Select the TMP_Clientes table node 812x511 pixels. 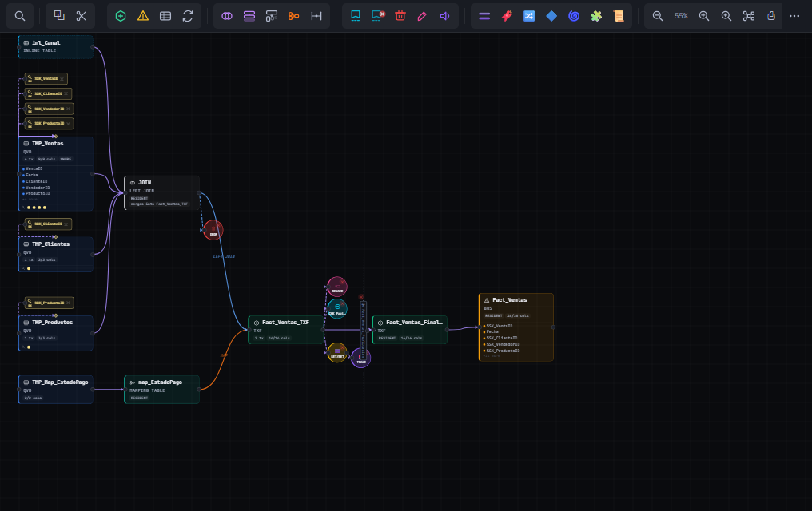tap(55, 255)
